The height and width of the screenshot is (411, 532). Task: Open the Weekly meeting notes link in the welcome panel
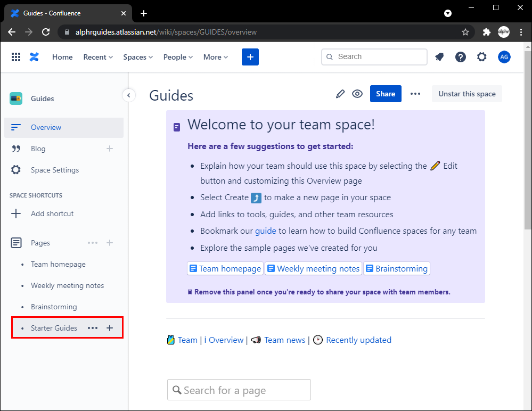click(313, 268)
